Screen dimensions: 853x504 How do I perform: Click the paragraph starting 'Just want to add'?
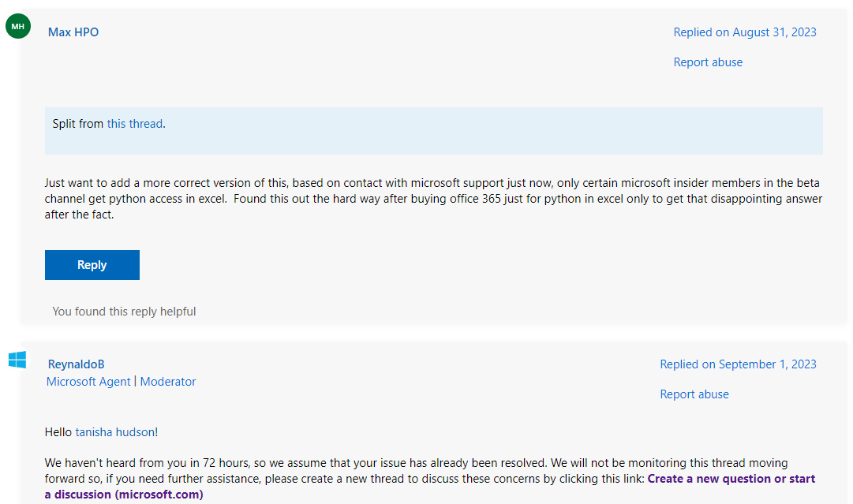coord(433,199)
